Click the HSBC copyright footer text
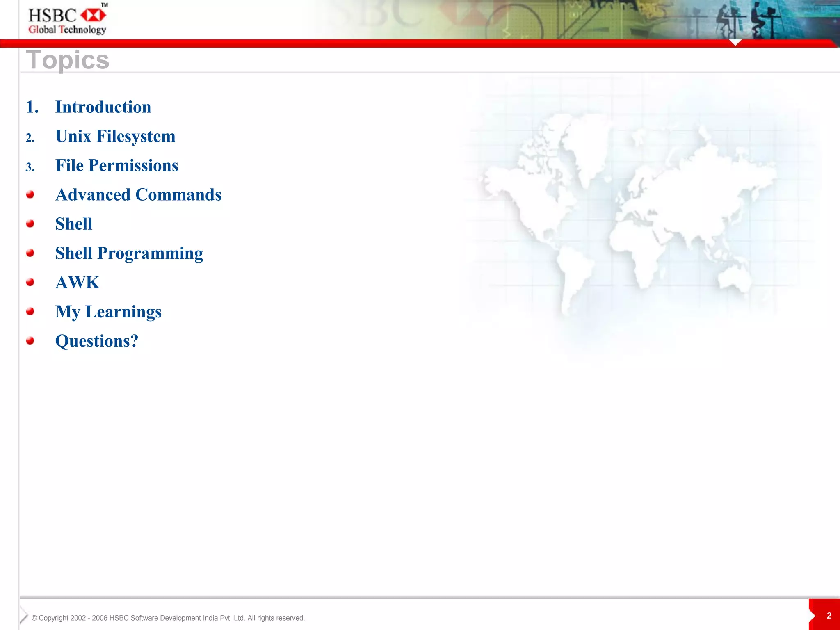Image resolution: width=840 pixels, height=630 pixels. (168, 618)
